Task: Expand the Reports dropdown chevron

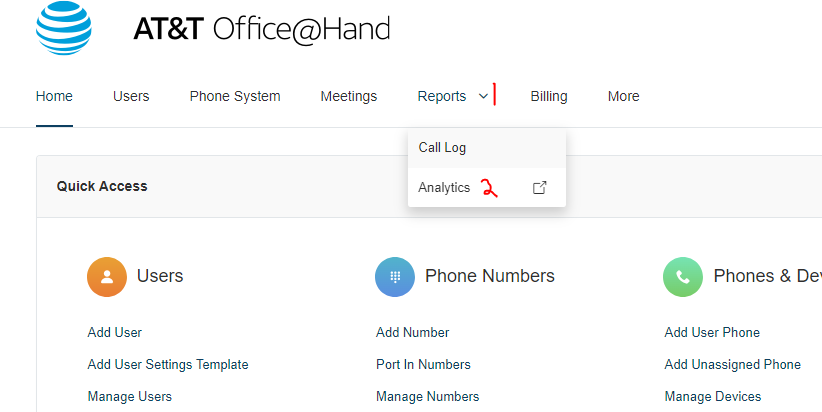Action: click(x=483, y=96)
